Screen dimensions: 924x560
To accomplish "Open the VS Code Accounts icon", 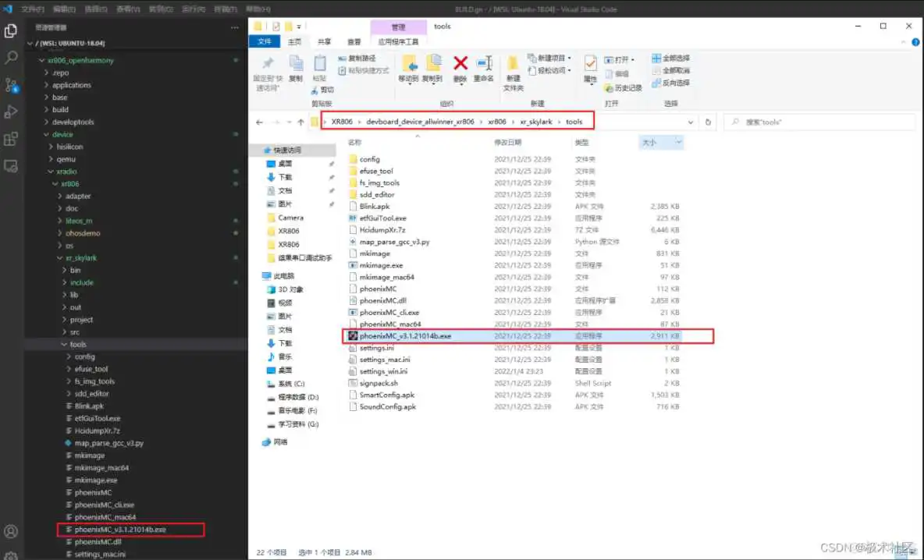I will (11, 532).
